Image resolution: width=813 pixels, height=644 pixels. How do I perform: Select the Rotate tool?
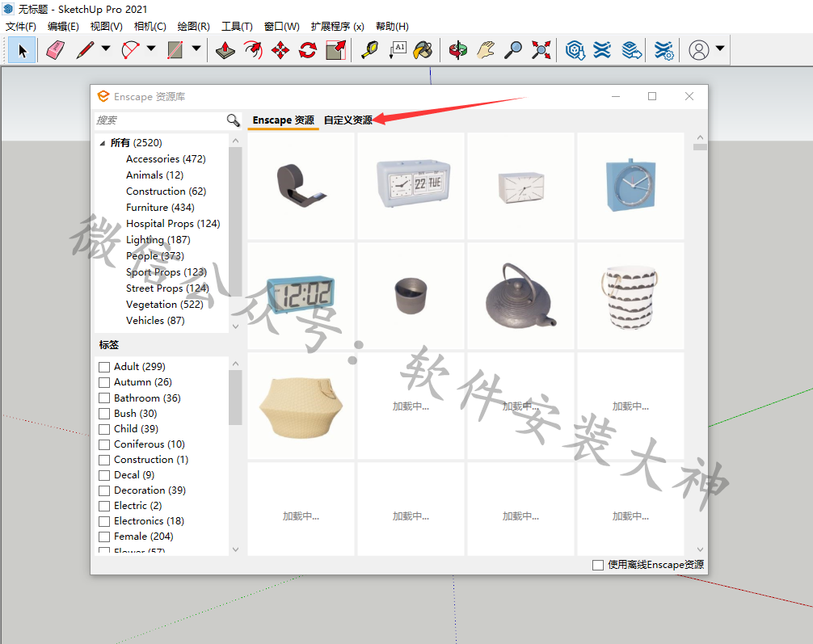click(308, 50)
